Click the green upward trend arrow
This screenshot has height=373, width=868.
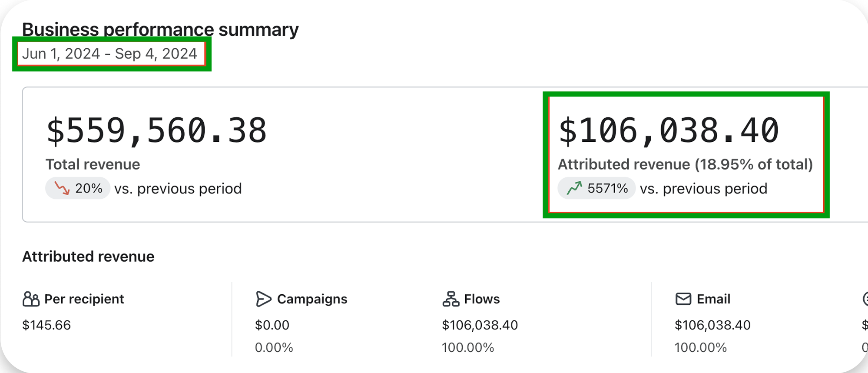click(574, 188)
